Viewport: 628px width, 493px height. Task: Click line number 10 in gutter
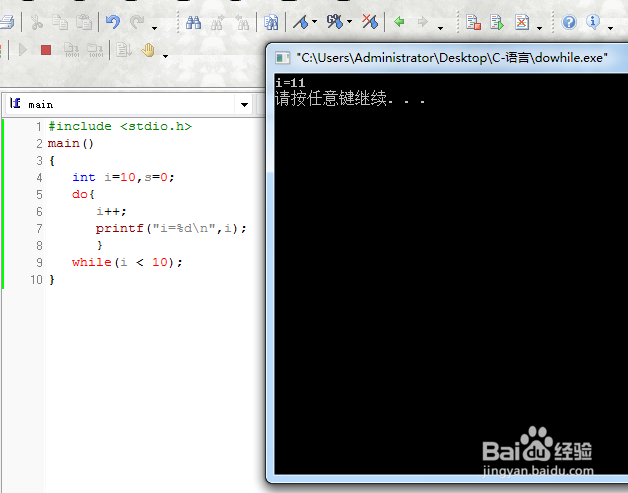(36, 280)
